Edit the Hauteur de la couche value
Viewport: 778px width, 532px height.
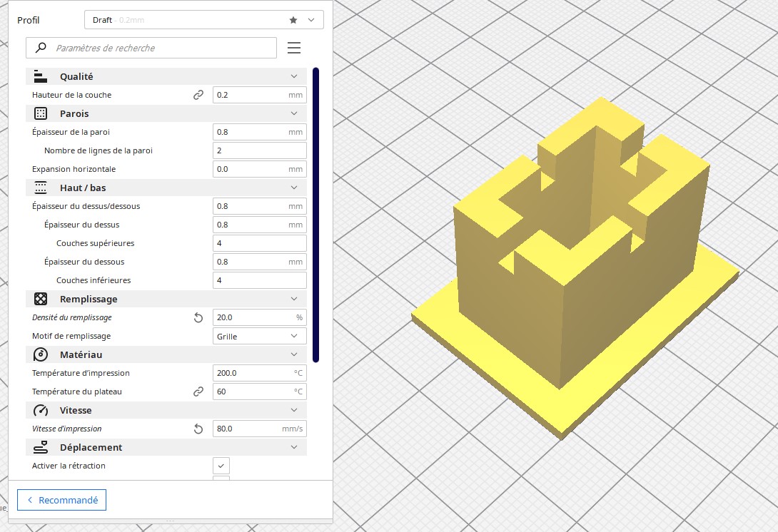(260, 95)
